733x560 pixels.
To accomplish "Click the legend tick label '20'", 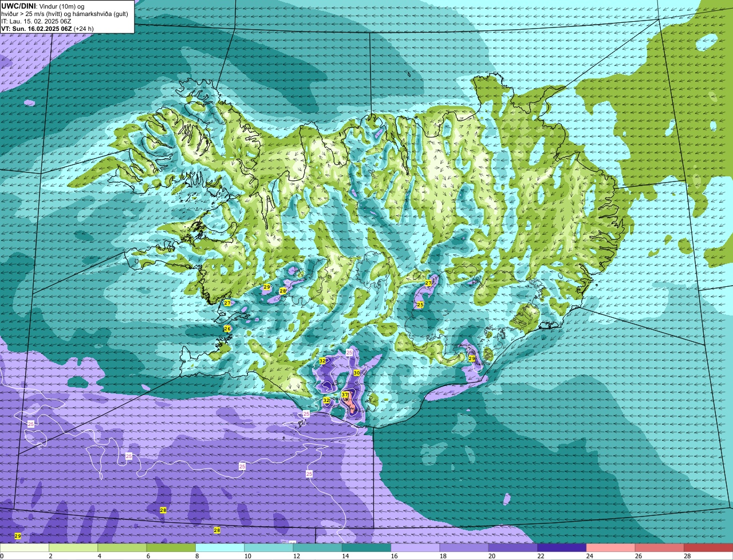I will tap(491, 556).
